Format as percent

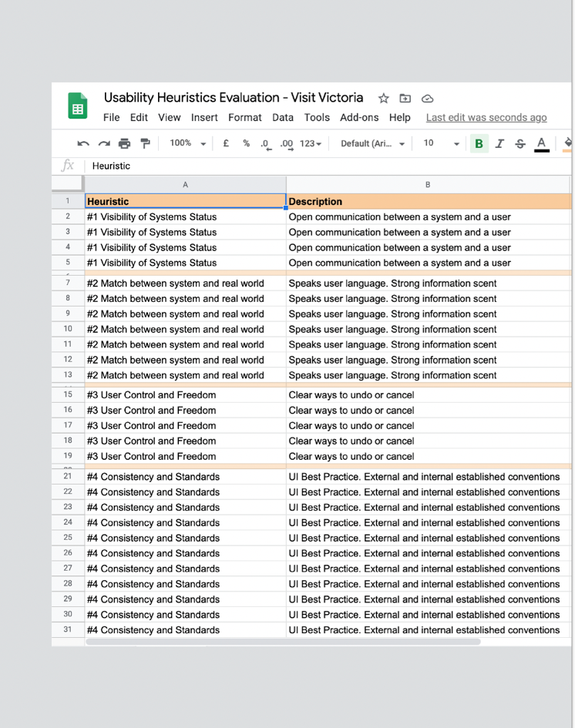click(x=246, y=143)
